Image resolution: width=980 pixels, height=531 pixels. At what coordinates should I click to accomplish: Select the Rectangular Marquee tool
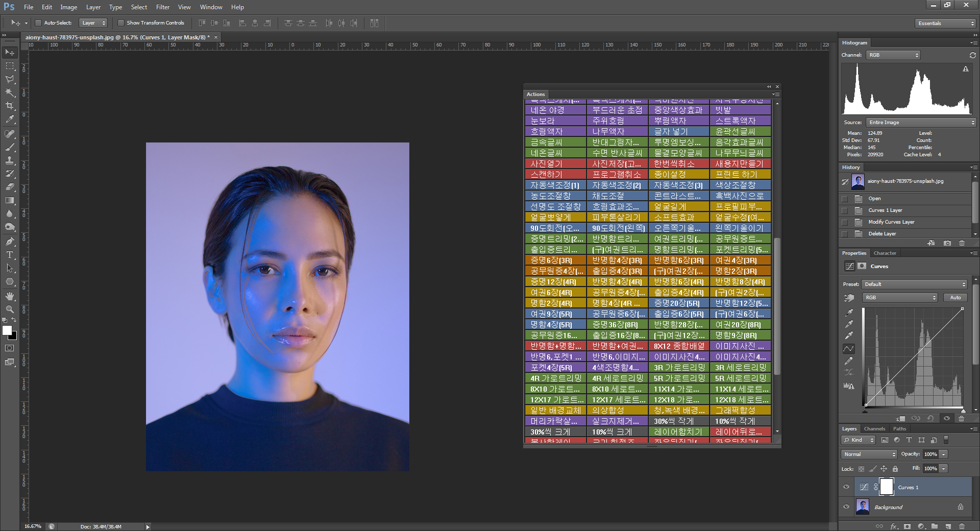point(10,66)
